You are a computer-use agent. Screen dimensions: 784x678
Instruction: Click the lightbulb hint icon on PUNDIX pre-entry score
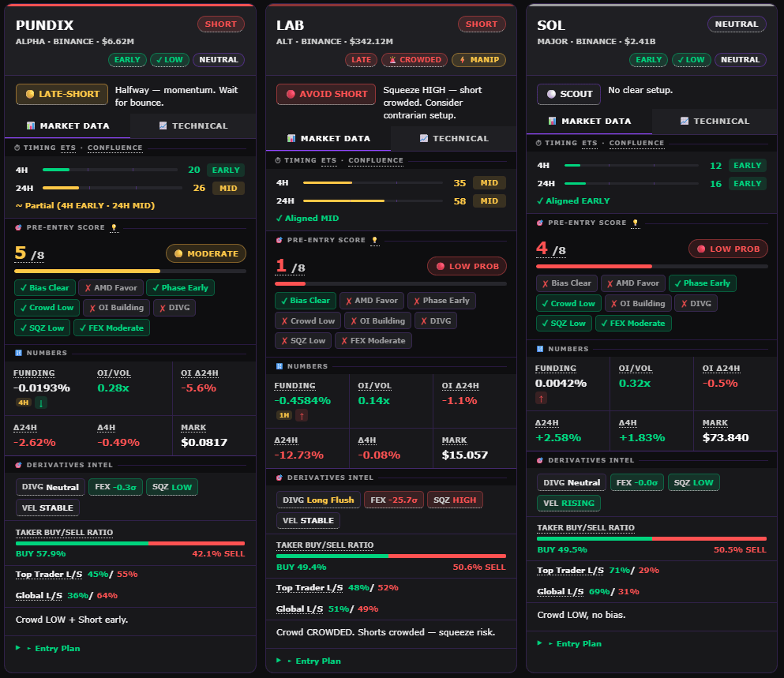tap(114, 227)
